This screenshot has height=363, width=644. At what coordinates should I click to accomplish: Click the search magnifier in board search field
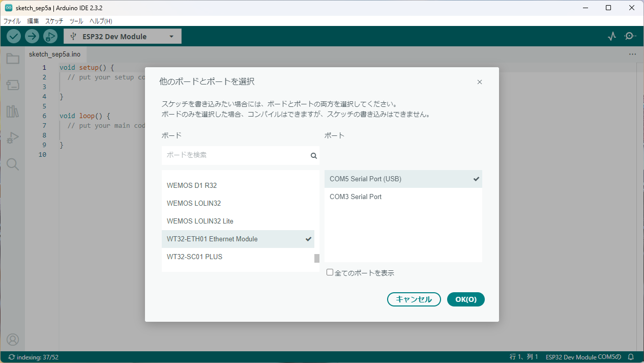314,156
